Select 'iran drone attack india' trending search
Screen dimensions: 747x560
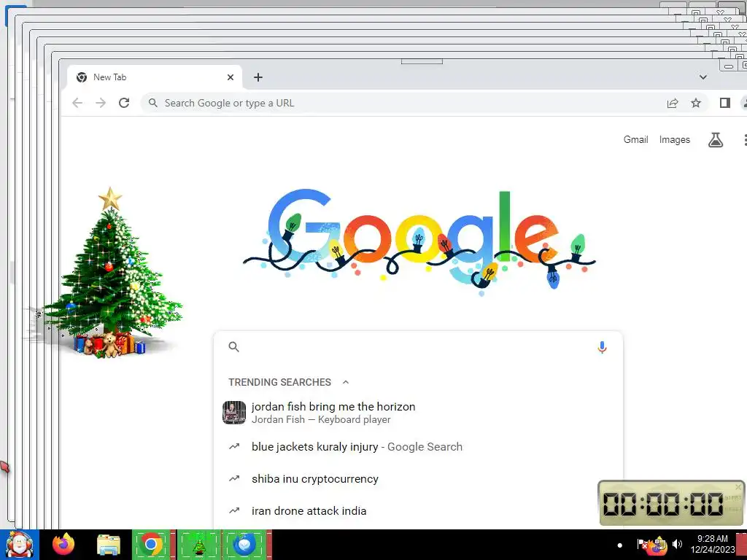[418, 510]
